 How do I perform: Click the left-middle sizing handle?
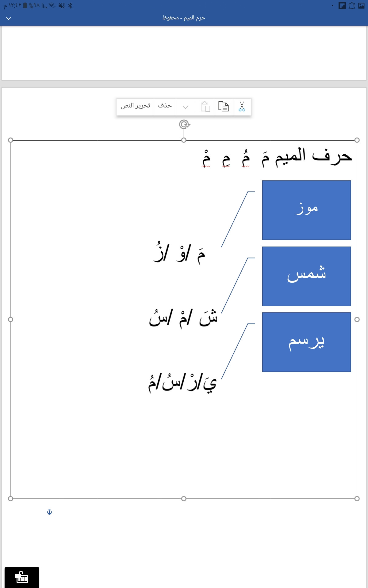pyautogui.click(x=10, y=319)
